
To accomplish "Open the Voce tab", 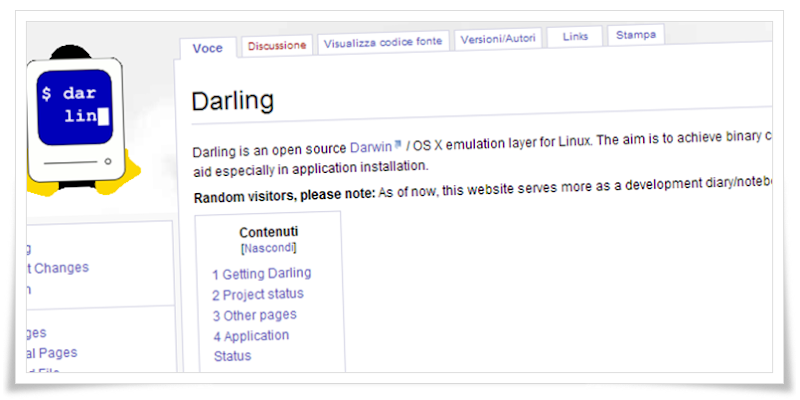I will point(208,48).
